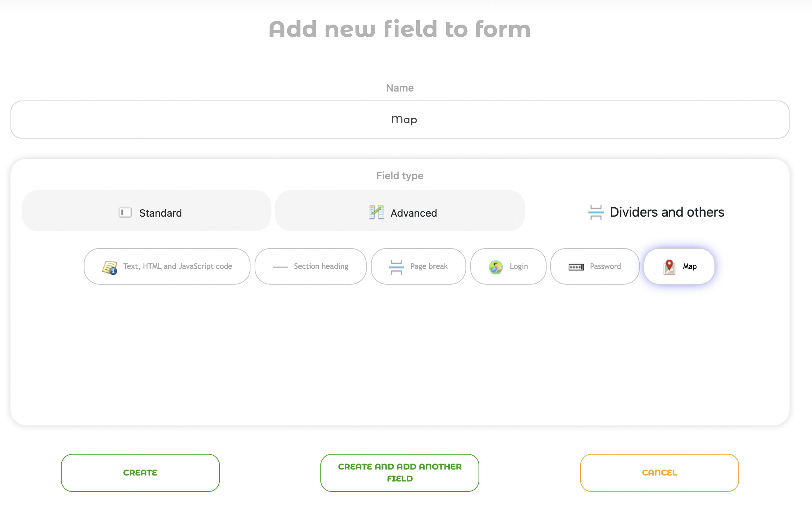
Task: Click the CREATE AND ADD ANOTHER FIELD button
Action: tap(400, 473)
